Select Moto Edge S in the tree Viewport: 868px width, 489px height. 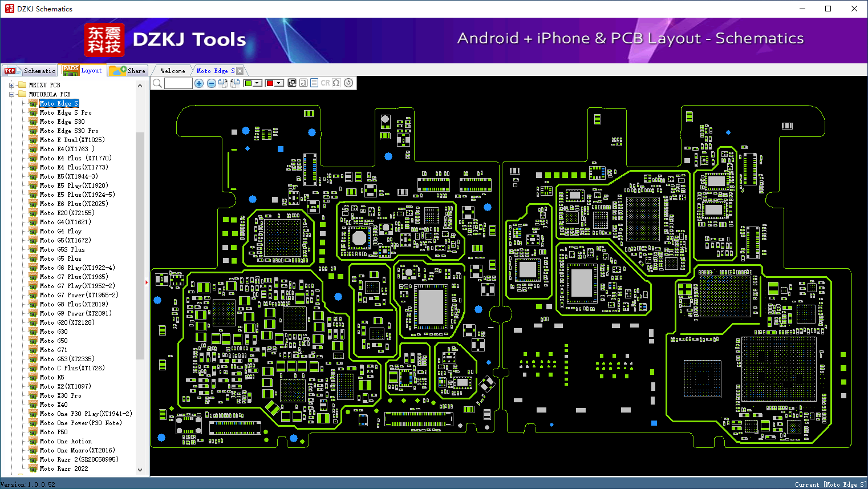59,103
